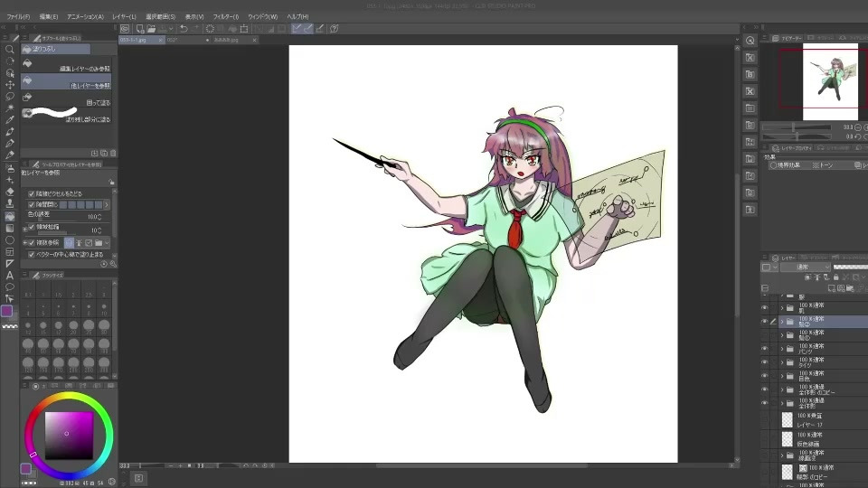Image resolution: width=868 pixels, height=488 pixels.
Task: Open the layer blending mode 通常 dropdown
Action: click(806, 267)
